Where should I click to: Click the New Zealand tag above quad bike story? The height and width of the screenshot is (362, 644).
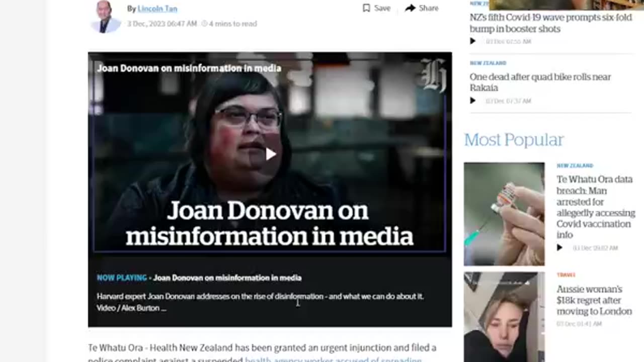coord(488,63)
